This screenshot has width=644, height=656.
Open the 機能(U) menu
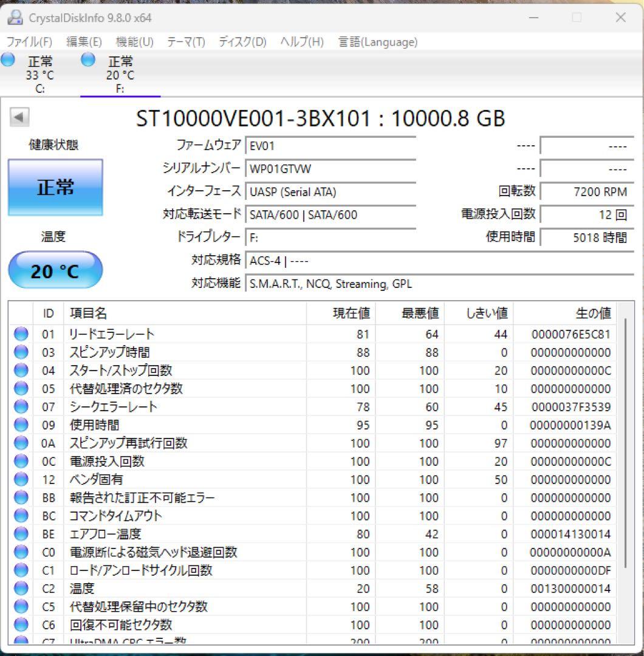coord(134,42)
